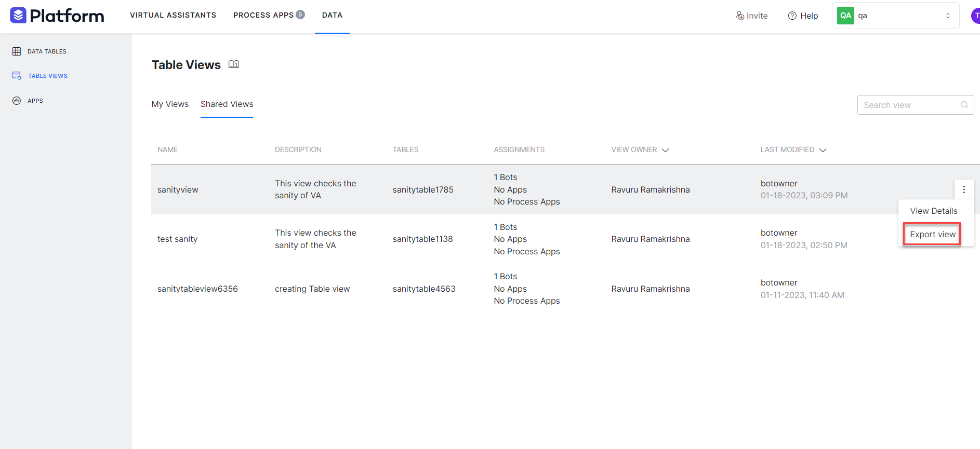Click the three-dot menu for sanityview
Viewport: 980px width, 449px height.
click(x=964, y=189)
